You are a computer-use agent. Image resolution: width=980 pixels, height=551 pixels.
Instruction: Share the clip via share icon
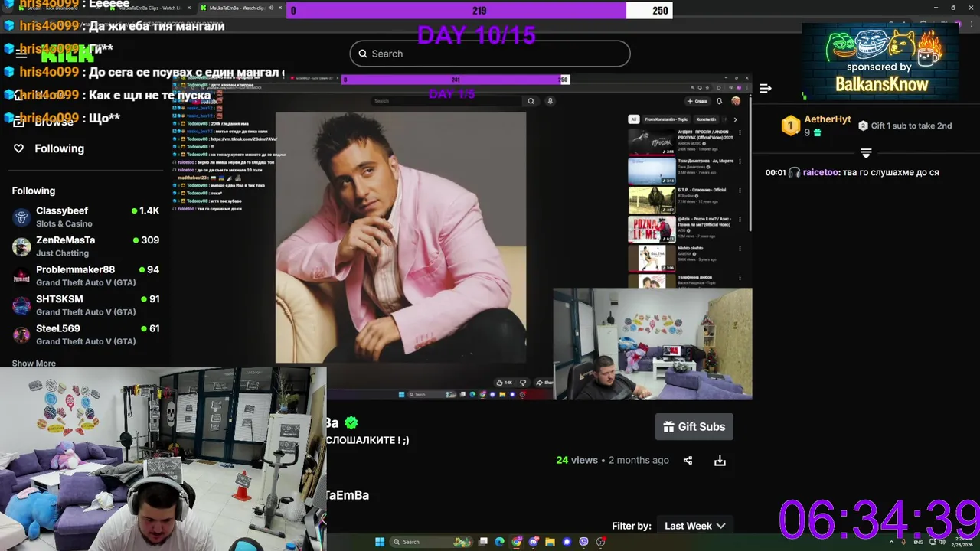[x=688, y=460]
